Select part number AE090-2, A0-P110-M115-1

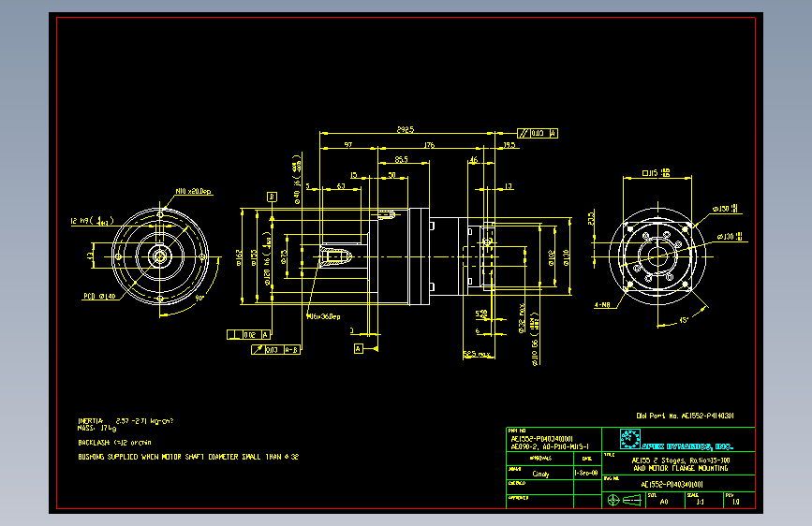(x=550, y=446)
